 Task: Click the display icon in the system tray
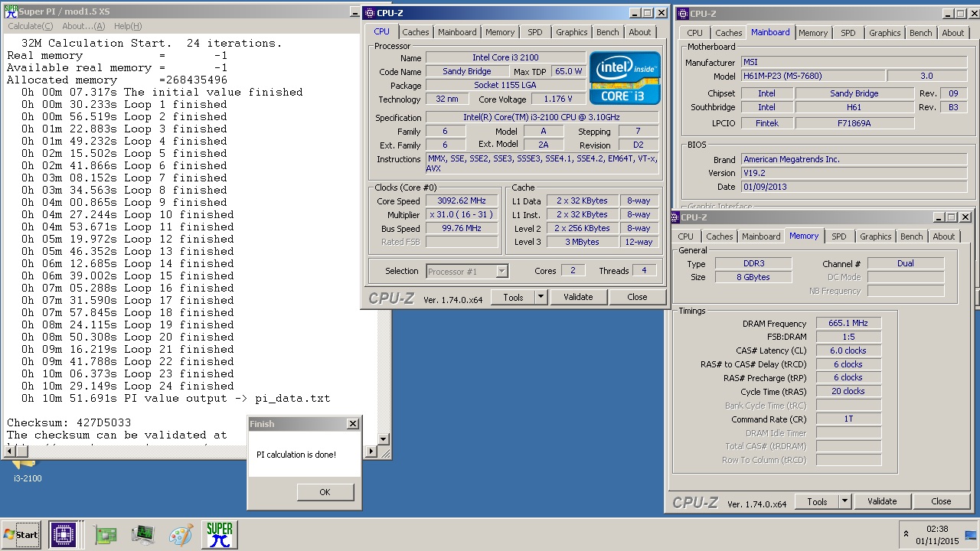coord(971,534)
